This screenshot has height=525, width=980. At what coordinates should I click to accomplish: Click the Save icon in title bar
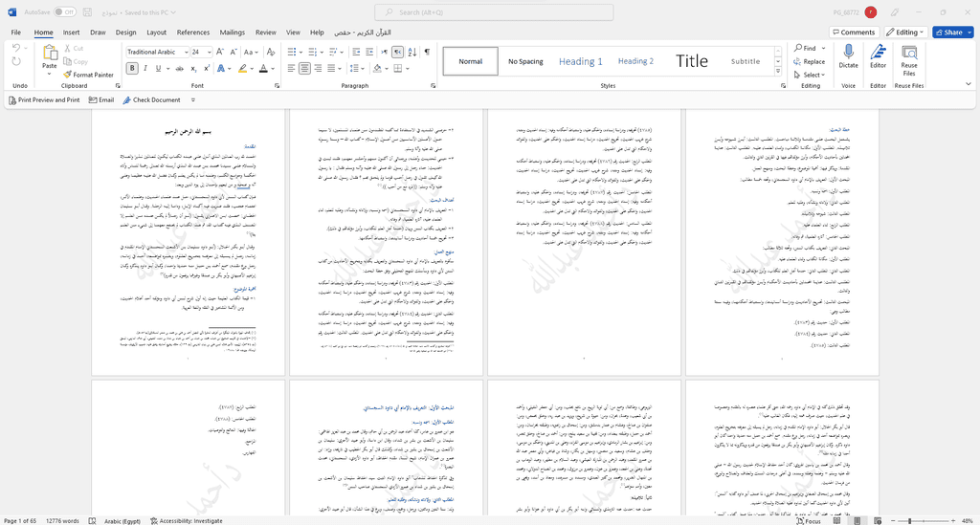(87, 12)
